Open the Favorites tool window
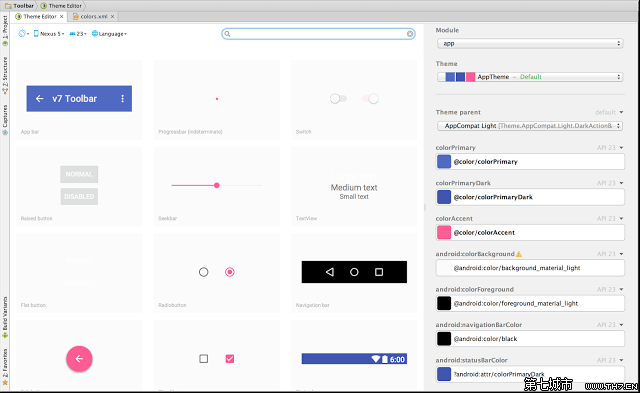640x393 pixels. pos(5,367)
